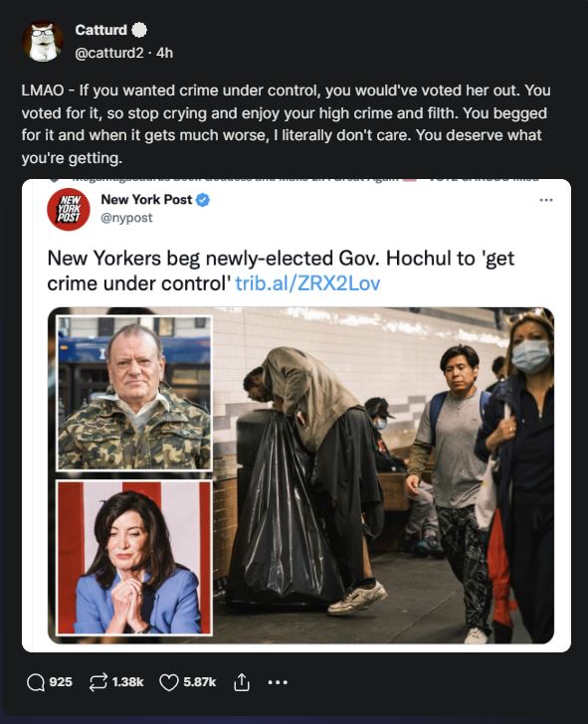Click the 5.87k likes count
588x724 pixels.
199,682
